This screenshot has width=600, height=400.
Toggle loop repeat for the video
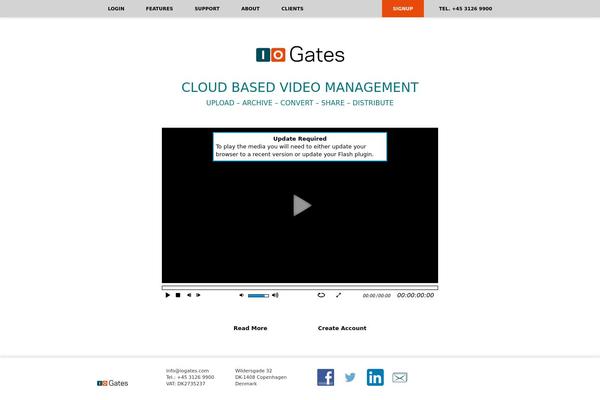[321, 295]
